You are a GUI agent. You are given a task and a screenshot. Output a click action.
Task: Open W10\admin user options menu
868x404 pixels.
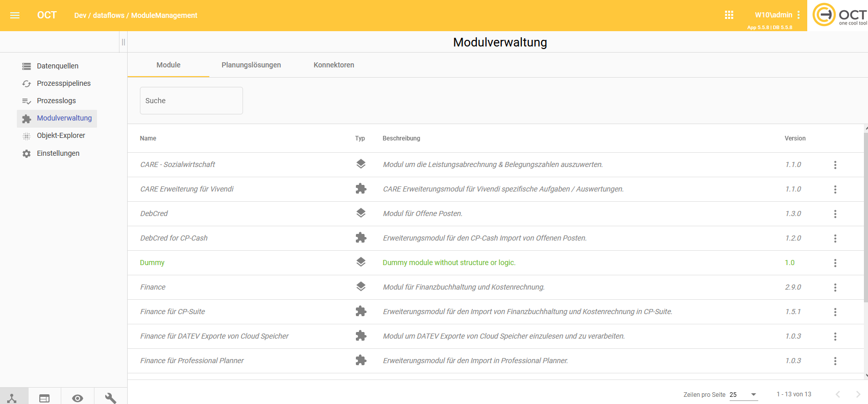point(799,15)
